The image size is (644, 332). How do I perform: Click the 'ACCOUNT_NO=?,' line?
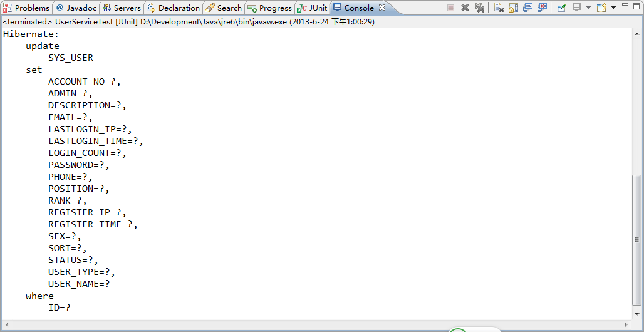tap(85, 81)
